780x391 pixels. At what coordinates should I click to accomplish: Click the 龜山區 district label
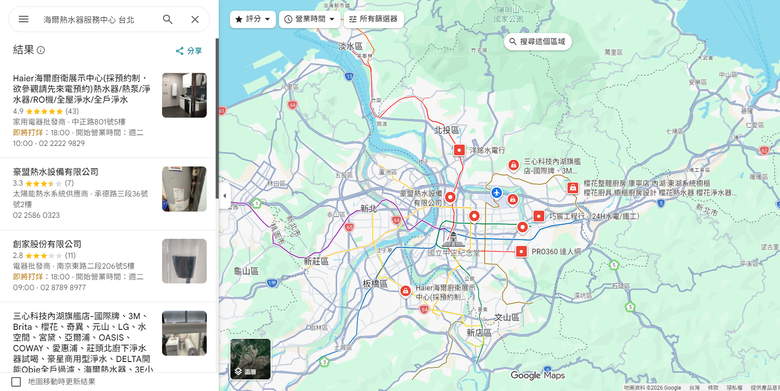(247, 271)
